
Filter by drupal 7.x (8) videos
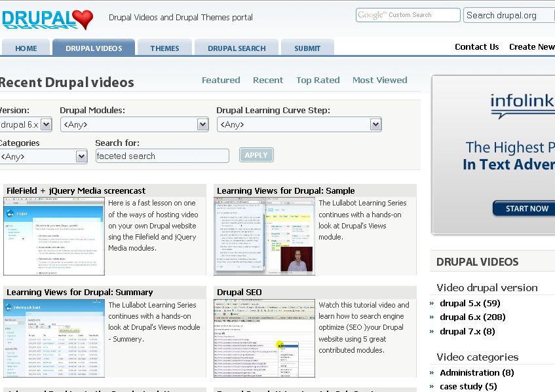467,332
